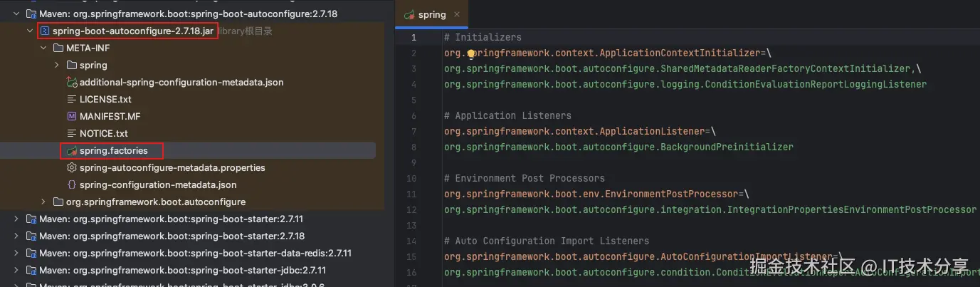Click the MANIFEST.MF file icon

coord(71,117)
